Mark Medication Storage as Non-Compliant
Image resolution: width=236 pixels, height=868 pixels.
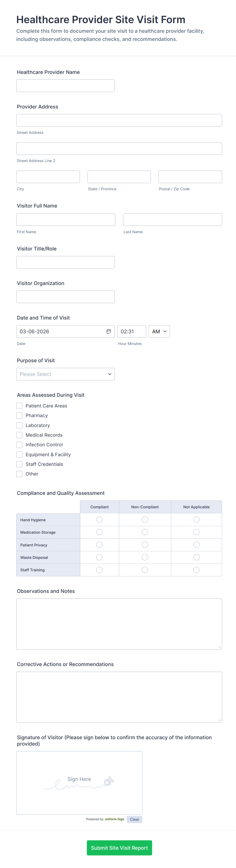[145, 532]
